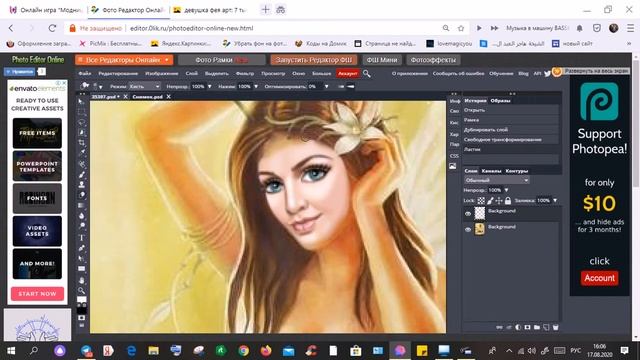This screenshot has width=640, height=360.
Task: Switch to the Контуры tab
Action: [517, 171]
